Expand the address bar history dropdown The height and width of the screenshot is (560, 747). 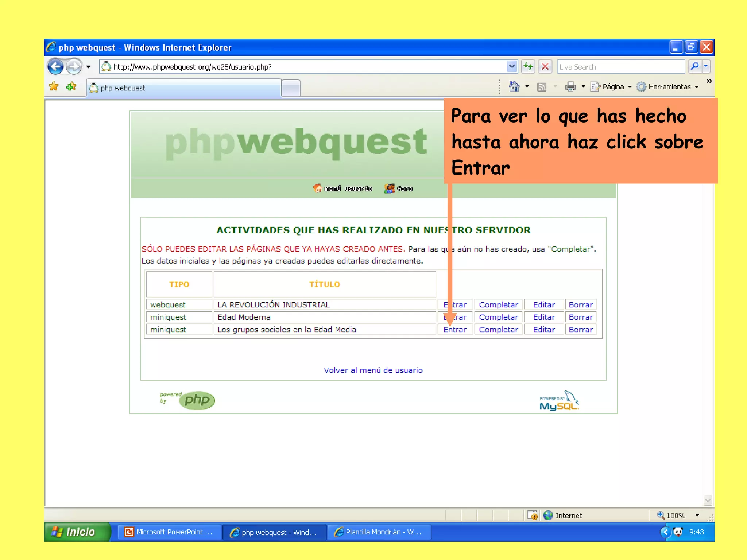click(x=512, y=67)
